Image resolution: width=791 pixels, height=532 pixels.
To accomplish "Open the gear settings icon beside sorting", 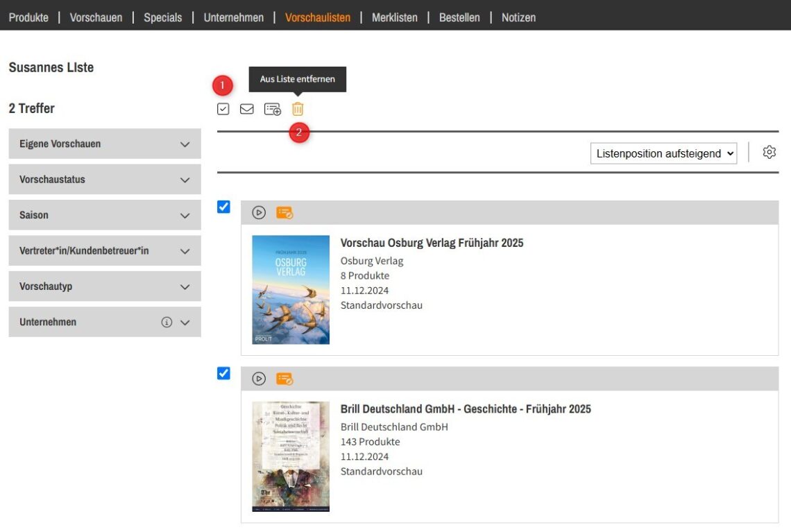I will click(x=769, y=153).
